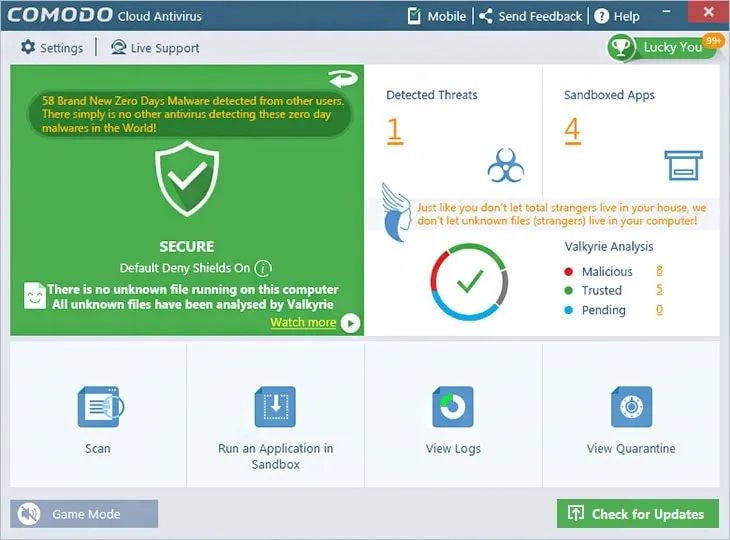The width and height of the screenshot is (730, 540).
Task: Open Settings via the gear icon
Action: pos(28,47)
